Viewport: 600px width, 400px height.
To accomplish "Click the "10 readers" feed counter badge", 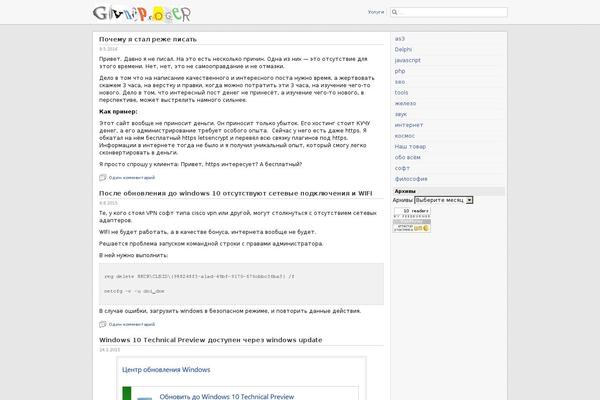I will point(412,211).
